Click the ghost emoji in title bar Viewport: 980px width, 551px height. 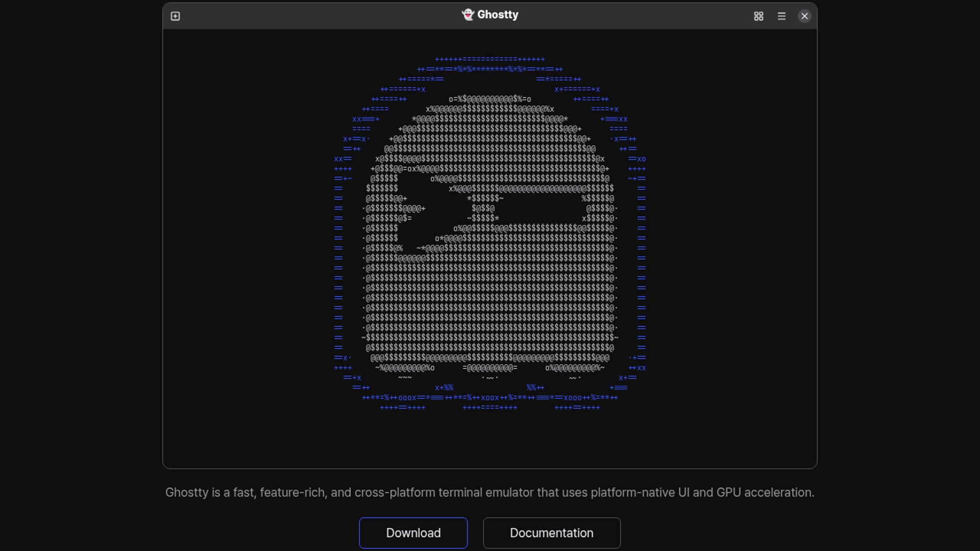pos(468,15)
